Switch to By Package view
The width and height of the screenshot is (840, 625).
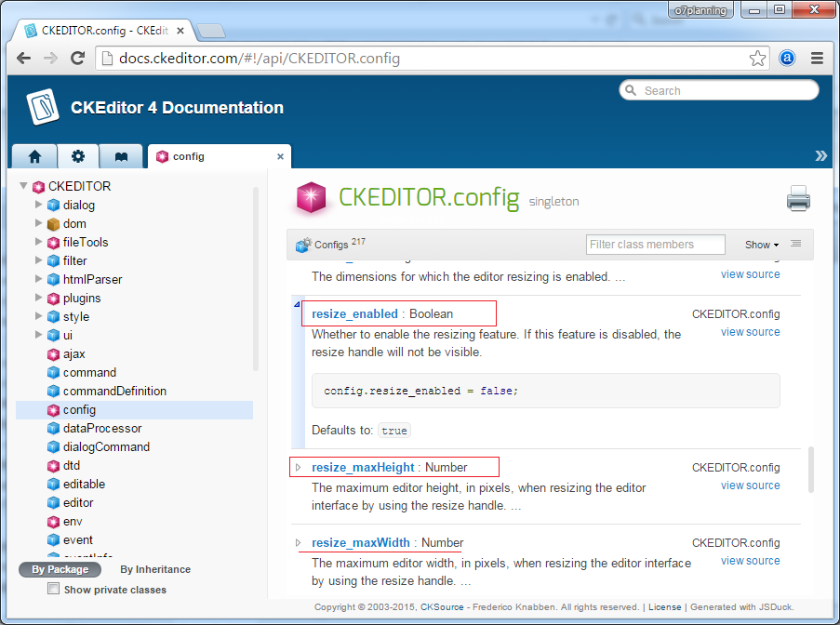[x=60, y=569]
